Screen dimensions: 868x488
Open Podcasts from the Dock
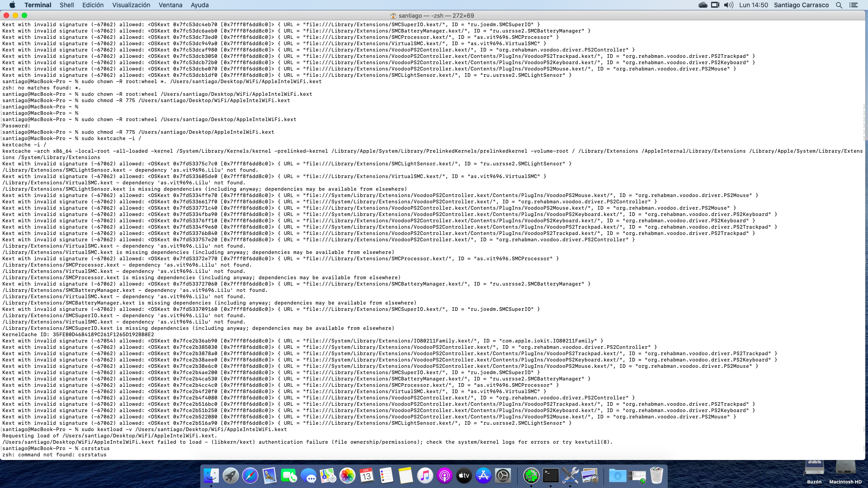444,475
